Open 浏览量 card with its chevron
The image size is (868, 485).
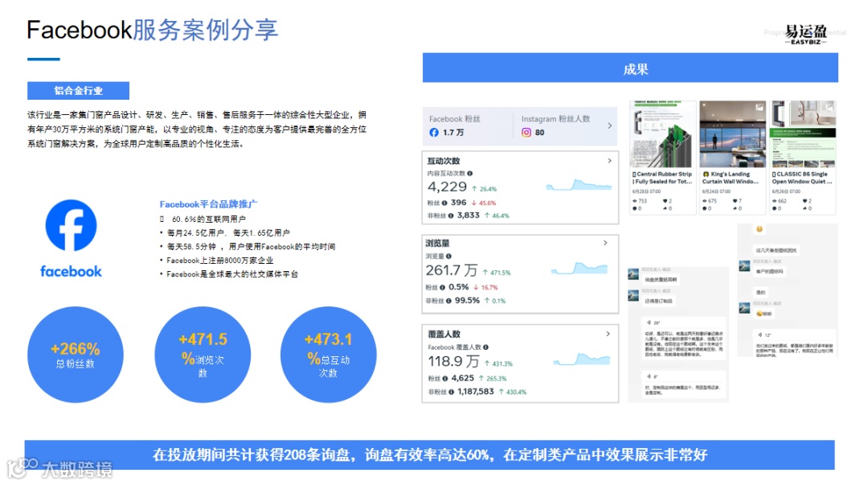pyautogui.click(x=605, y=243)
